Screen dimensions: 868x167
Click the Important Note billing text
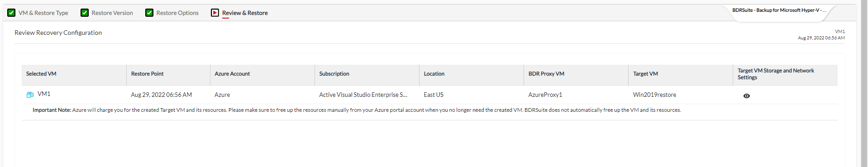tap(357, 110)
